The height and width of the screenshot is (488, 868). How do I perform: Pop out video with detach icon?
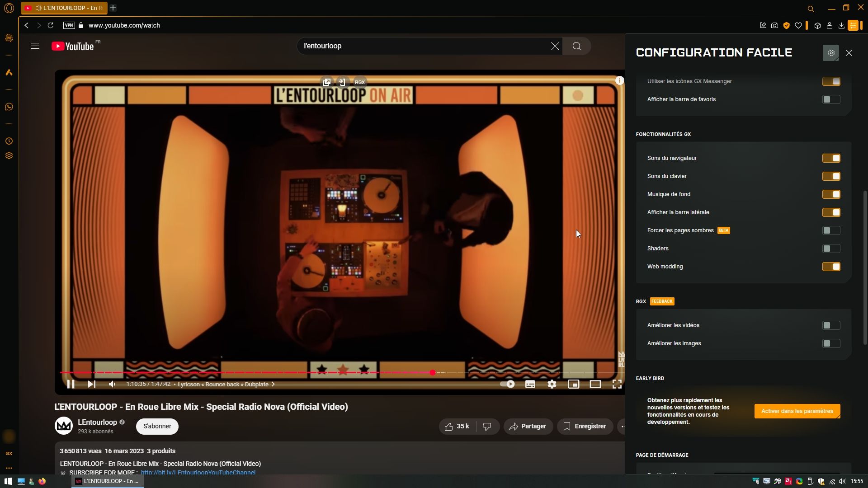click(x=327, y=82)
